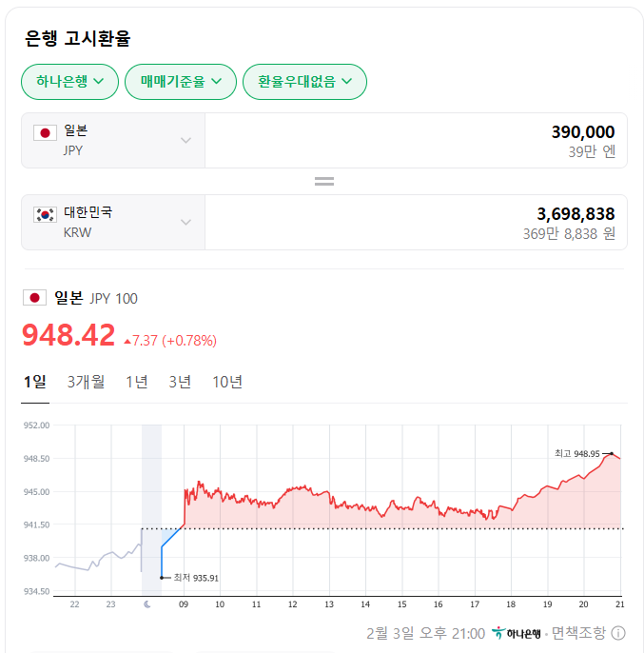Click the Japan flag next to 일본 JPY 100
The width and height of the screenshot is (644, 653).
point(34,298)
